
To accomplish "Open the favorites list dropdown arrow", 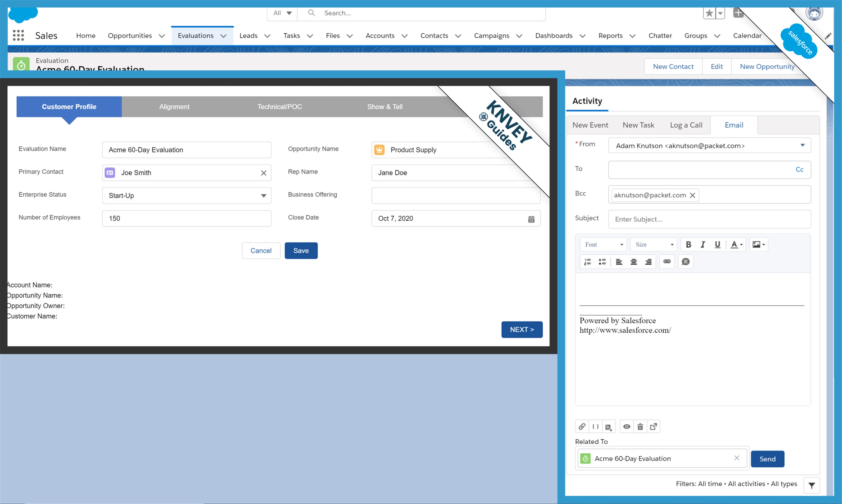I will coord(720,13).
